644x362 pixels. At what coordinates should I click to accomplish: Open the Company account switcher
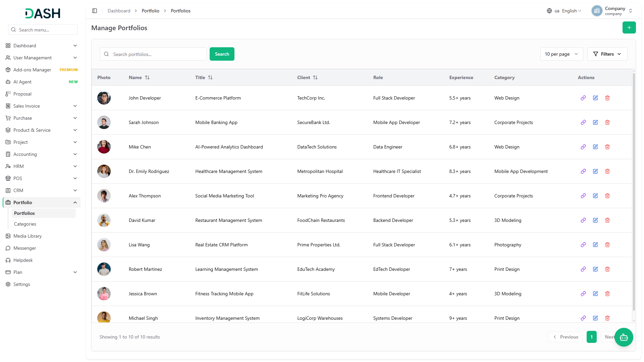coord(612,11)
